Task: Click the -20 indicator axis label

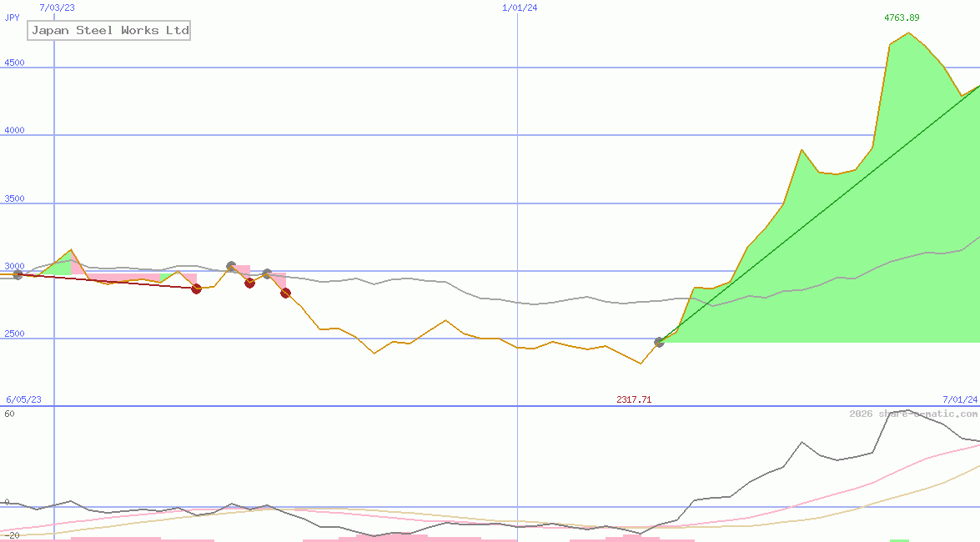Action: (11, 536)
